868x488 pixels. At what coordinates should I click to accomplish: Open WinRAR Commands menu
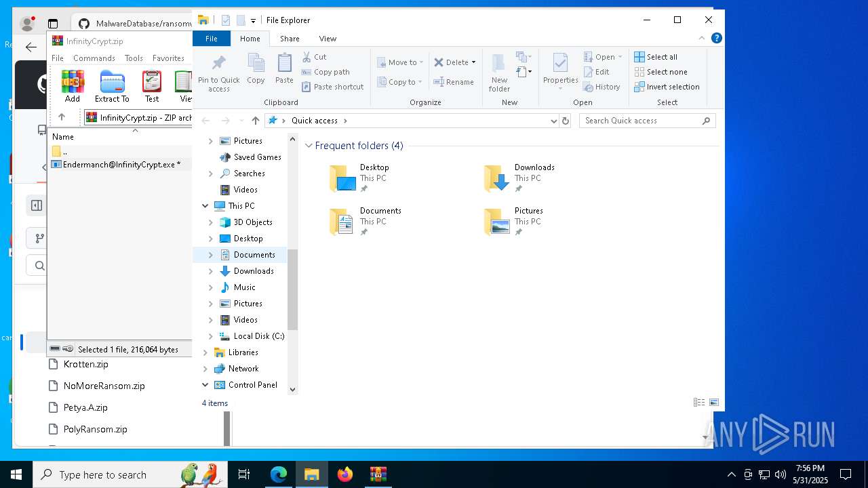tap(94, 58)
